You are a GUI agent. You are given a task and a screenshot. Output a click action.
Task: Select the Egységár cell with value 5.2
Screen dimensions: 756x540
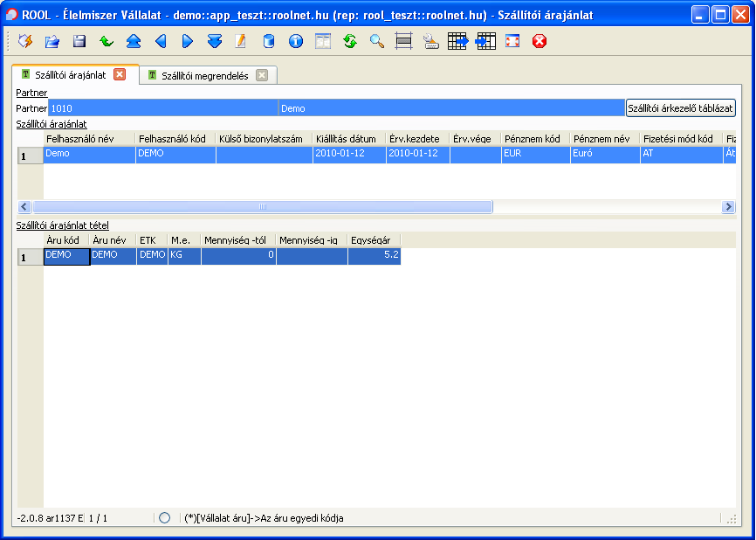click(x=373, y=255)
